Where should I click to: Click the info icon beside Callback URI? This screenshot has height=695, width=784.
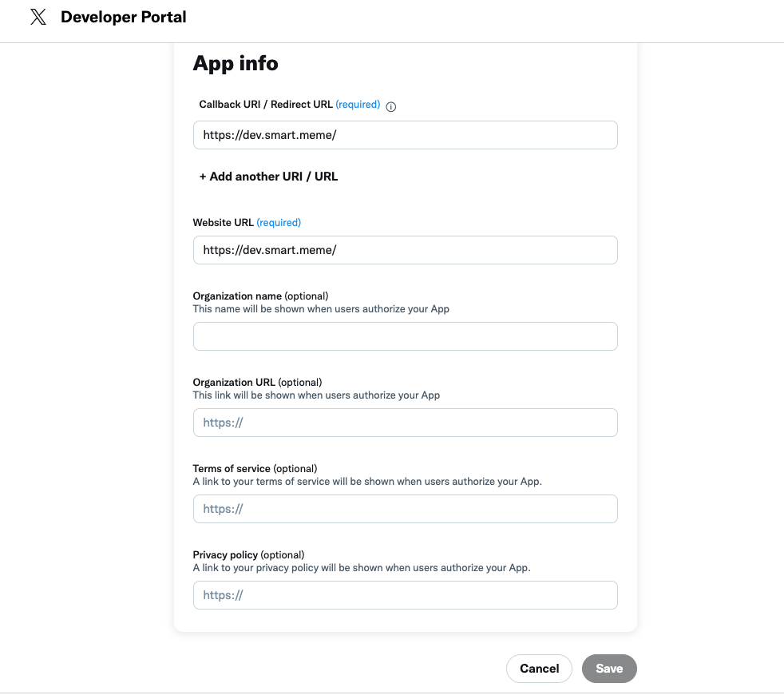(x=391, y=106)
